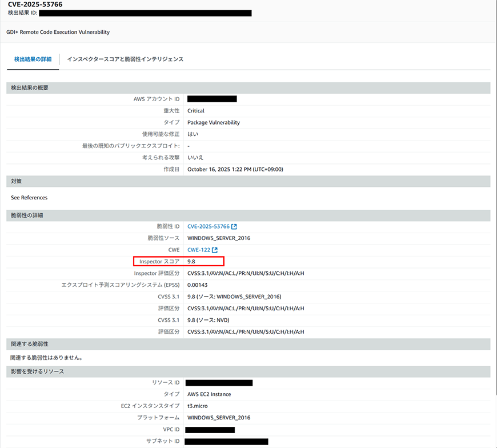Click the external link icon beside CWE-122
Image resolution: width=497 pixels, height=448 pixels.
pos(215,250)
